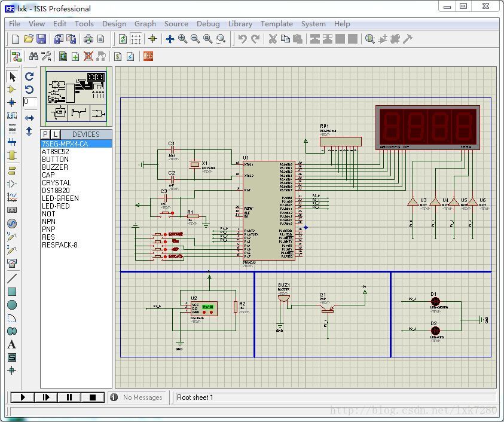Redo the action with the forward arrow icon

tap(255, 39)
